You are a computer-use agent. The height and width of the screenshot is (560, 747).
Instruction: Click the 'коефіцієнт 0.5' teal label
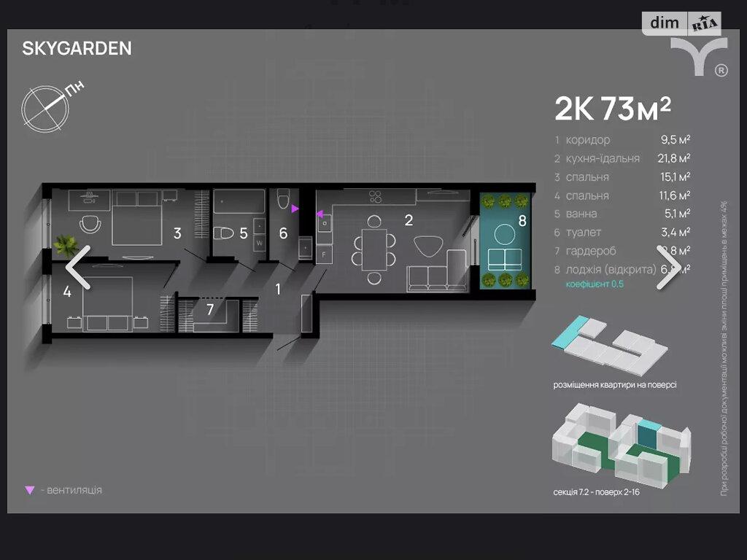click(x=595, y=284)
